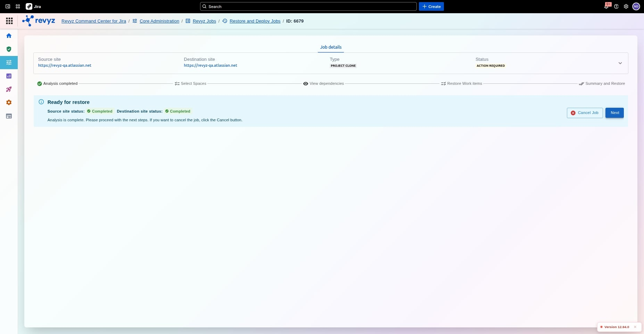The image size is (644, 334).
Task: Open the Jira app switcher icon
Action: pyautogui.click(x=18, y=7)
